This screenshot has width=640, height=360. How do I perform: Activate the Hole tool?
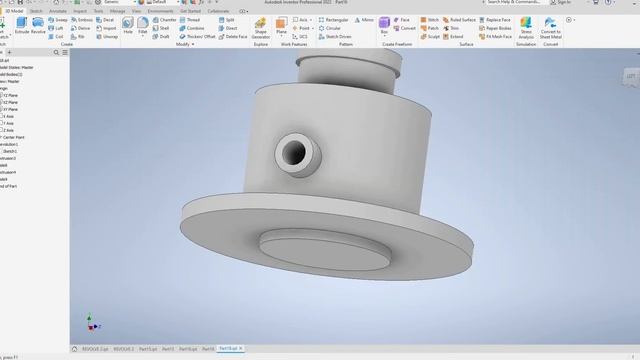[128, 26]
